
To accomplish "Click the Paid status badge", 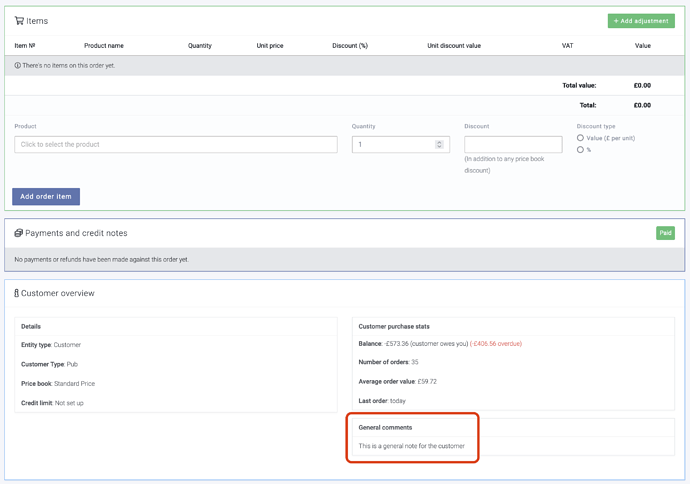I will click(x=665, y=233).
